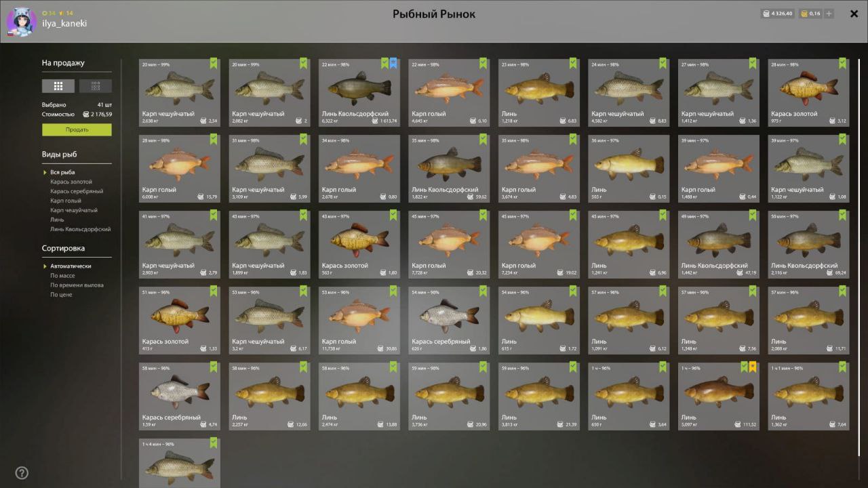The width and height of the screenshot is (868, 488).
Task: Click the silver coins balance 4 326,40
Action: (777, 14)
